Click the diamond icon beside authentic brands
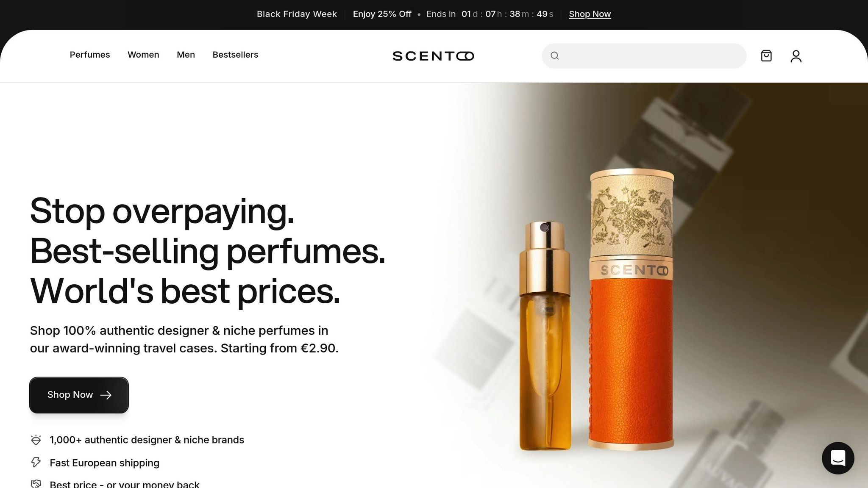Screen dimensions: 868x488 (36, 440)
